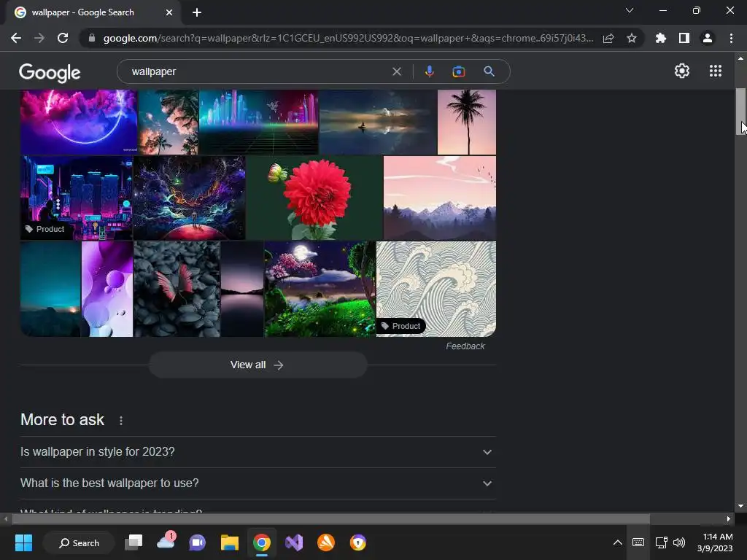This screenshot has height=560, width=747.
Task: Open the taskbar Search box
Action: click(79, 542)
